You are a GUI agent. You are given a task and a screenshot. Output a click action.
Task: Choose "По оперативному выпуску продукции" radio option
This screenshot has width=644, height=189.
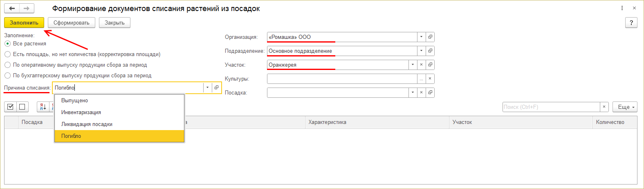(x=8, y=65)
